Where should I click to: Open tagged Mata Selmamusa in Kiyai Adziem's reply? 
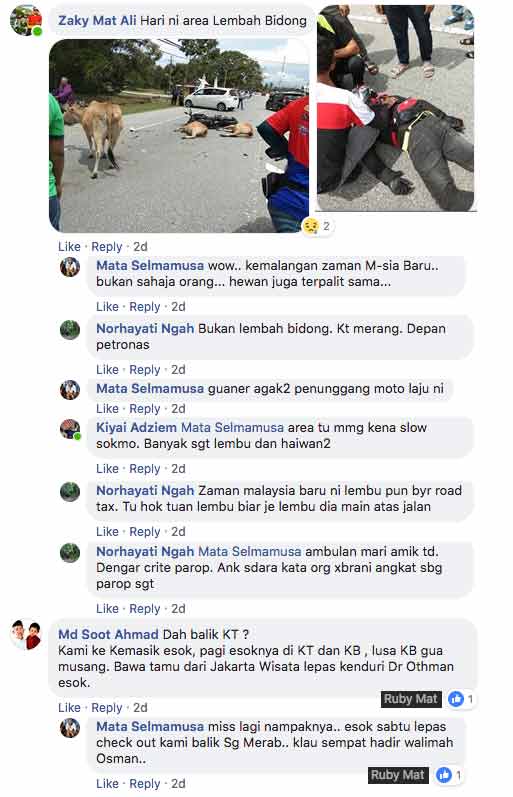tap(232, 427)
